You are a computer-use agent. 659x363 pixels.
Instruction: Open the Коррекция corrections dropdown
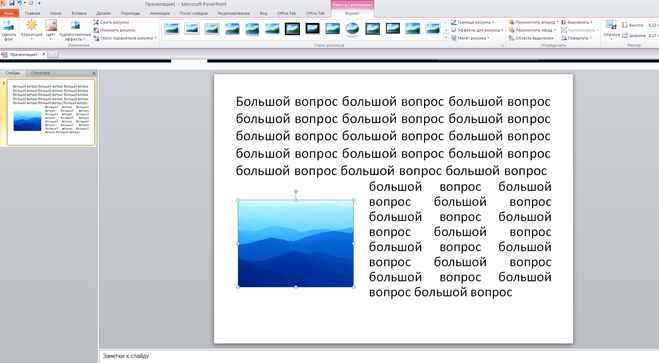[x=32, y=30]
